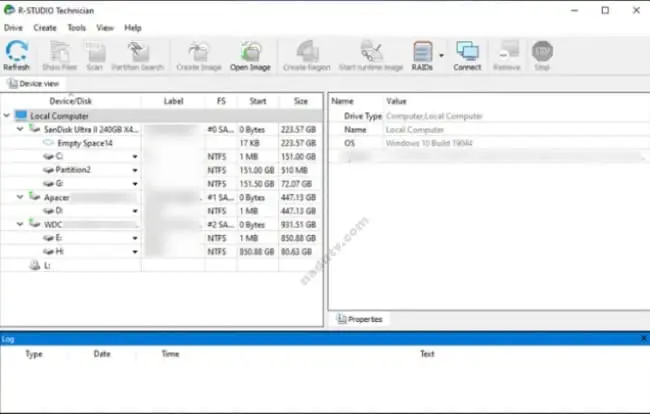This screenshot has width=650, height=414.
Task: Click the Device/Disk column header
Action: 70,101
